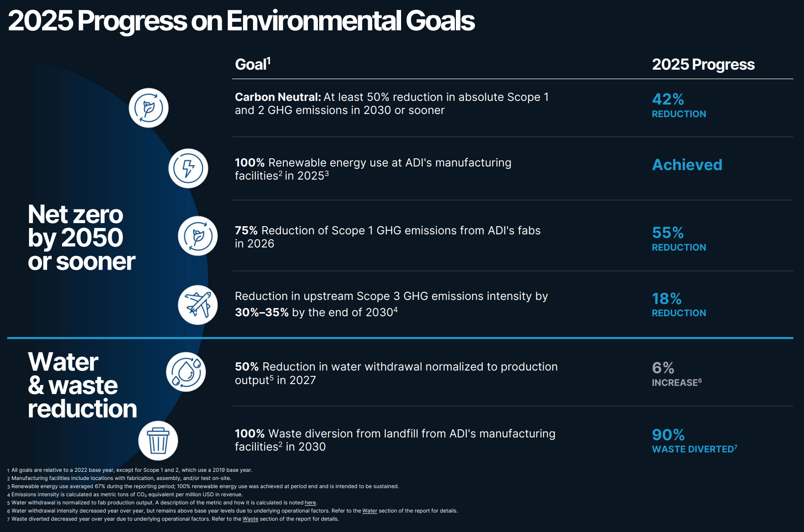This screenshot has height=532, width=804.
Task: Click the 'Goal' column heading
Action: (253, 64)
